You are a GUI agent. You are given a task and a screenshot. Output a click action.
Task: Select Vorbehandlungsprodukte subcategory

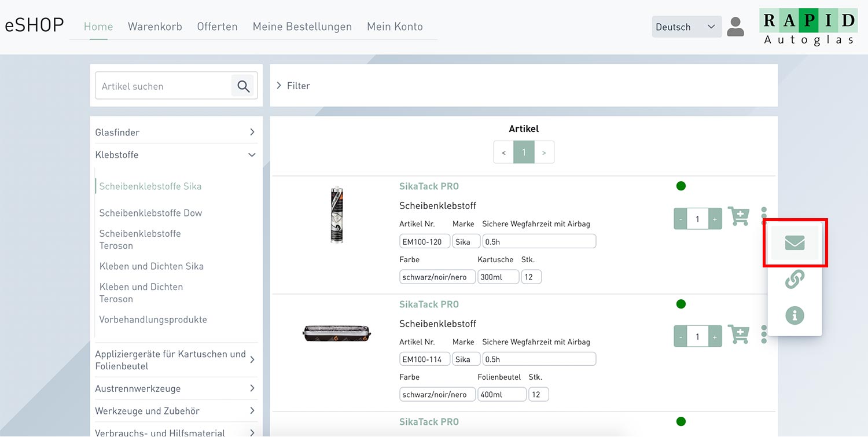153,320
